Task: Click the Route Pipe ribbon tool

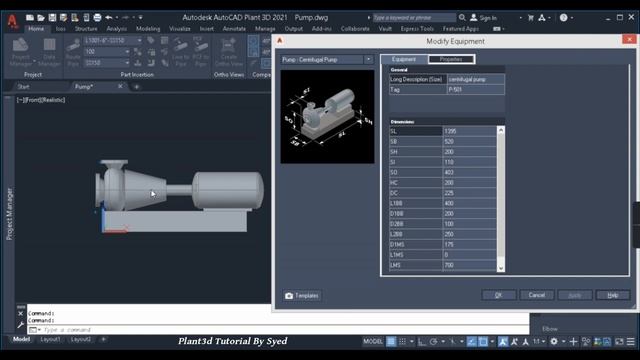Action: (x=73, y=52)
